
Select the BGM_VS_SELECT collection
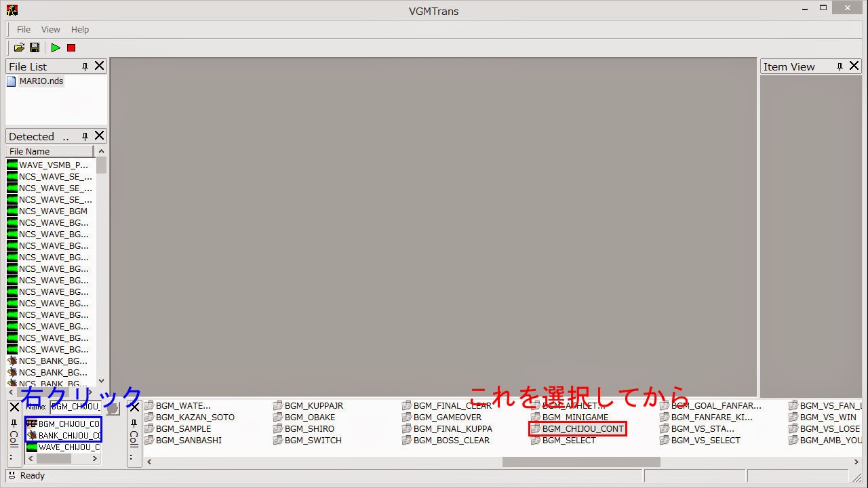pyautogui.click(x=706, y=441)
